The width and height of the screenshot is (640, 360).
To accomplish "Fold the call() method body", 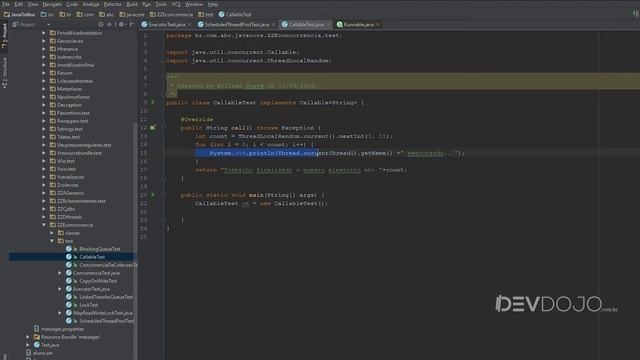I will click(x=163, y=127).
